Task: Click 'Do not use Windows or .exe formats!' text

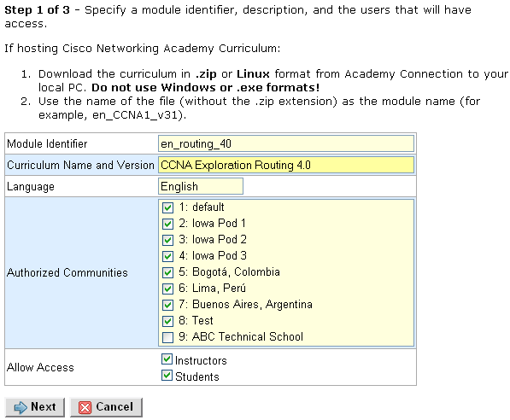Action: click(206, 88)
